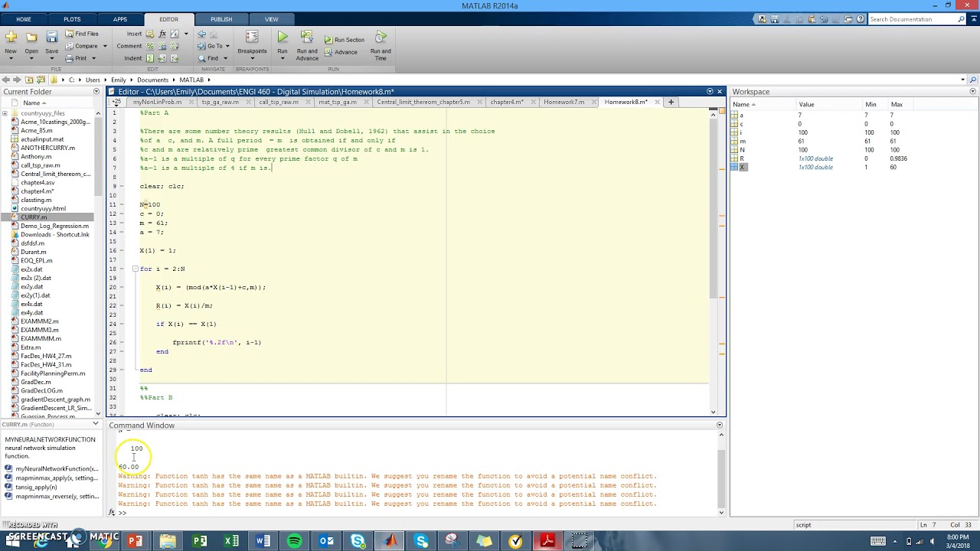
Task: Click the smart Indent icon
Action: coord(149,58)
